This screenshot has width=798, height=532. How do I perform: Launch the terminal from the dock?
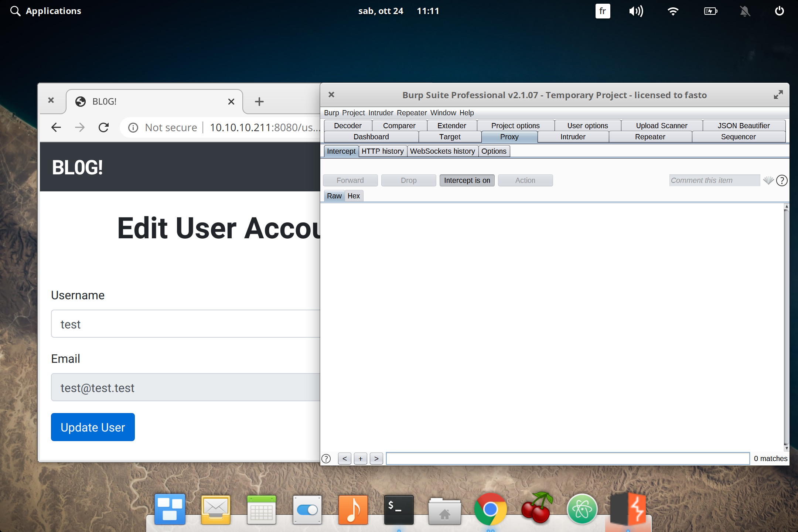(x=399, y=509)
